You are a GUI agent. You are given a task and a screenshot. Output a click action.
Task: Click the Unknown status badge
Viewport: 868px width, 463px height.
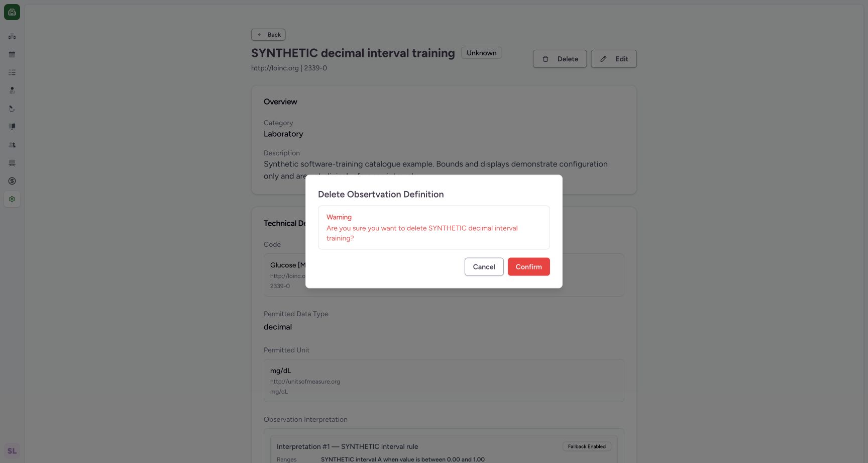(x=481, y=53)
